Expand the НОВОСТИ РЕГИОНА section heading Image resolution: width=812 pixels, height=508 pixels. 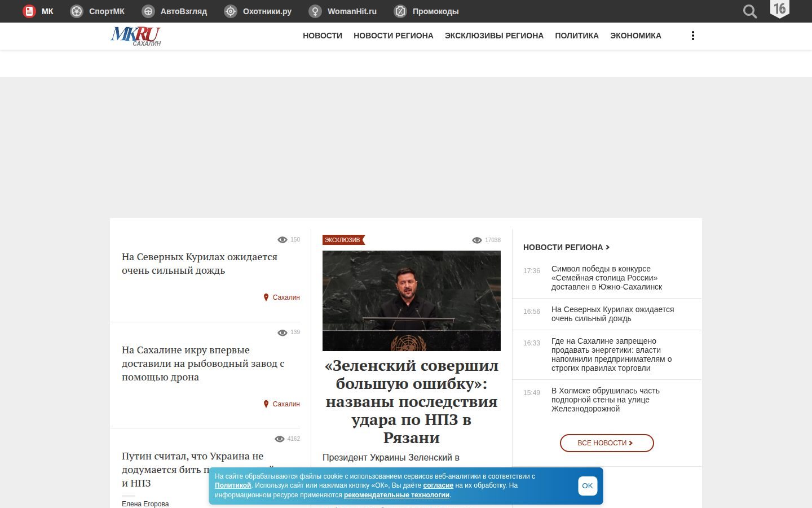click(x=566, y=247)
